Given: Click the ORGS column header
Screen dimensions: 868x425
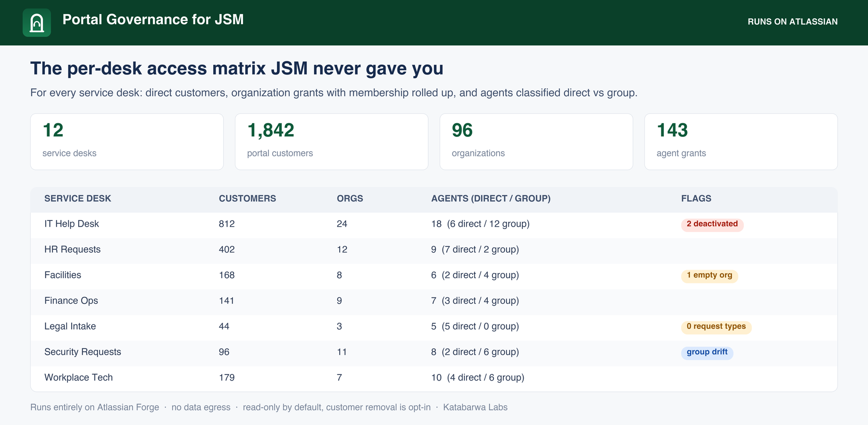Looking at the screenshot, I should point(350,198).
